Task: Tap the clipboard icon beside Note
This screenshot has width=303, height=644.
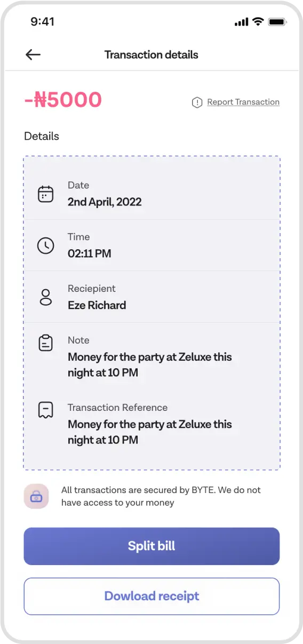Action: click(46, 343)
